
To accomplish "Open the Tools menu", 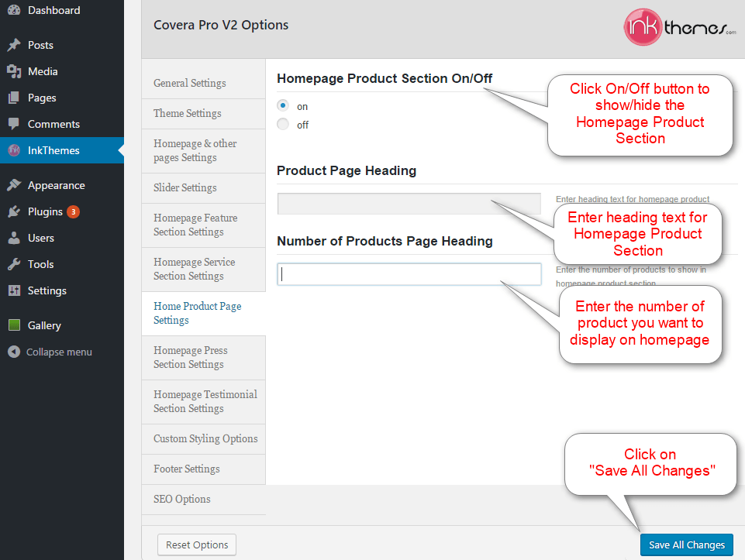I will click(x=62, y=264).
